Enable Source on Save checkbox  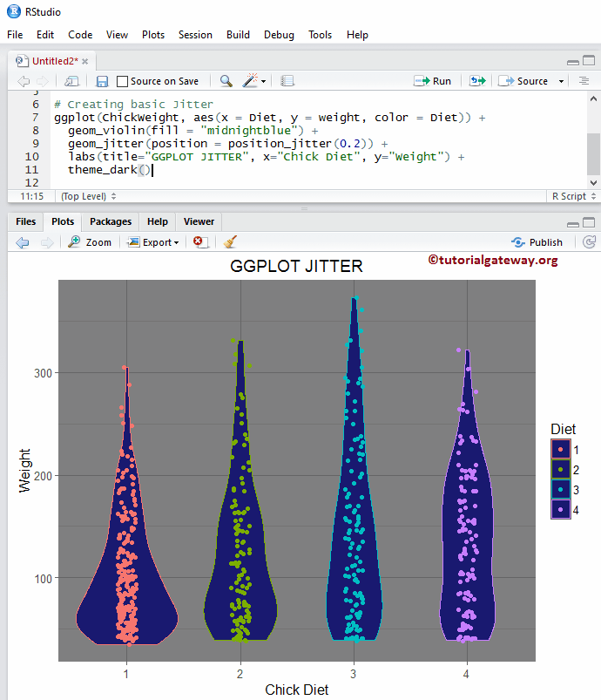pos(122,81)
